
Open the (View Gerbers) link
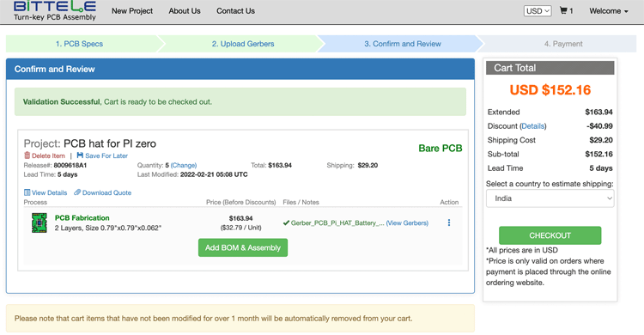click(407, 222)
